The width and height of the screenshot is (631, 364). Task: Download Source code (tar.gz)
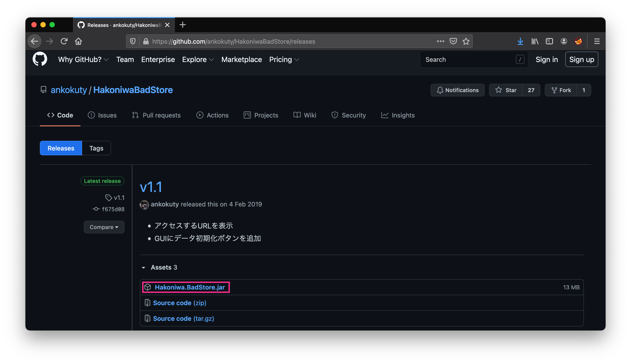point(183,318)
